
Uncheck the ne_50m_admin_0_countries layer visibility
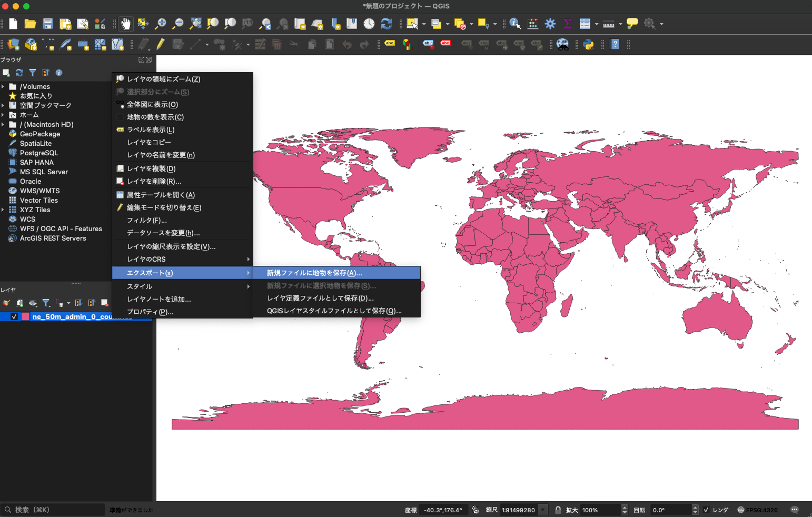pyautogui.click(x=13, y=316)
